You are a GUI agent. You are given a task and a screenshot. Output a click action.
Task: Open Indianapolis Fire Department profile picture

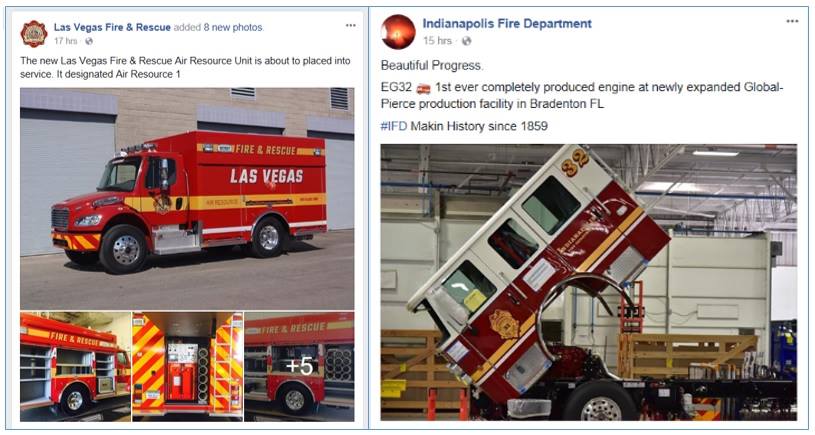398,32
